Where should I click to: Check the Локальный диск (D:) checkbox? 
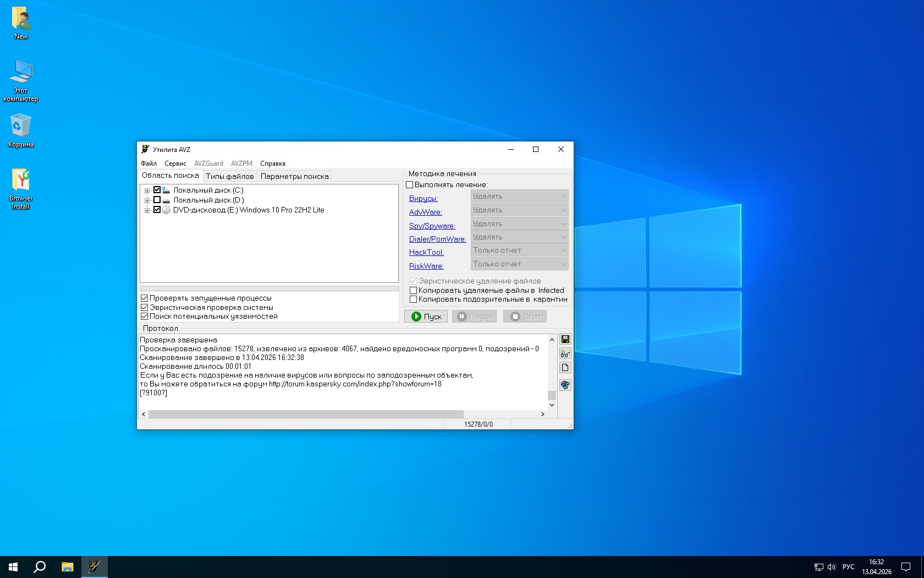pos(157,200)
